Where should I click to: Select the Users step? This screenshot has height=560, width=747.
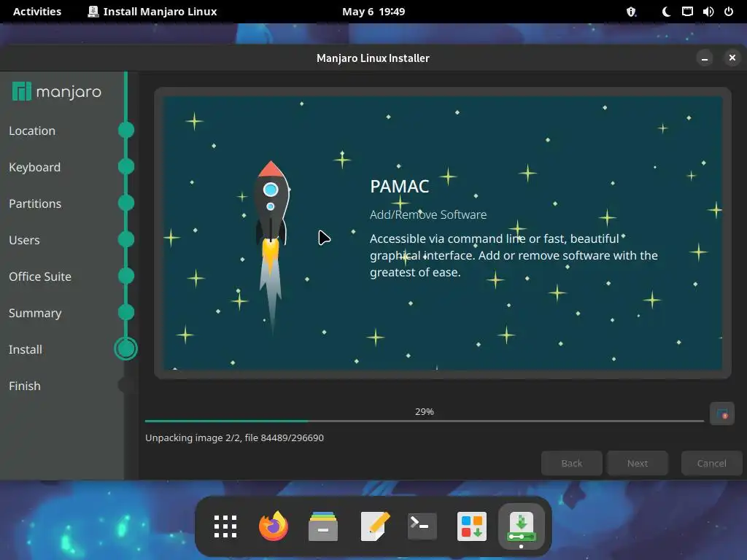(x=24, y=240)
